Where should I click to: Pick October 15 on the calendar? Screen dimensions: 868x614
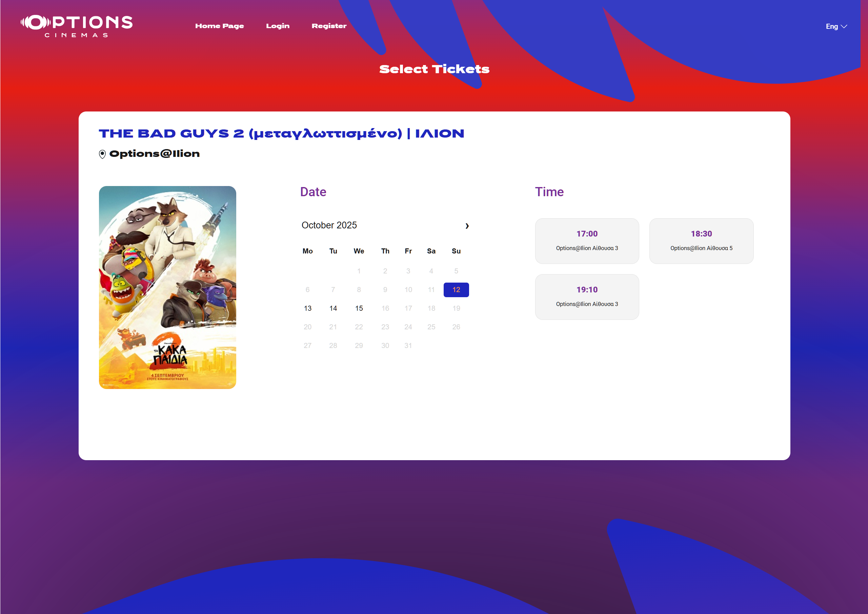[359, 308]
